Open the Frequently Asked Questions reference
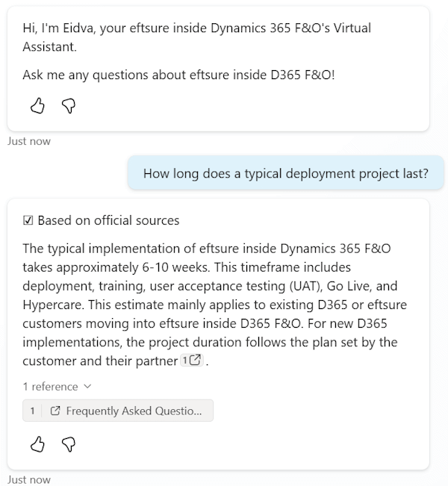This screenshot has height=486, width=448. [x=133, y=411]
